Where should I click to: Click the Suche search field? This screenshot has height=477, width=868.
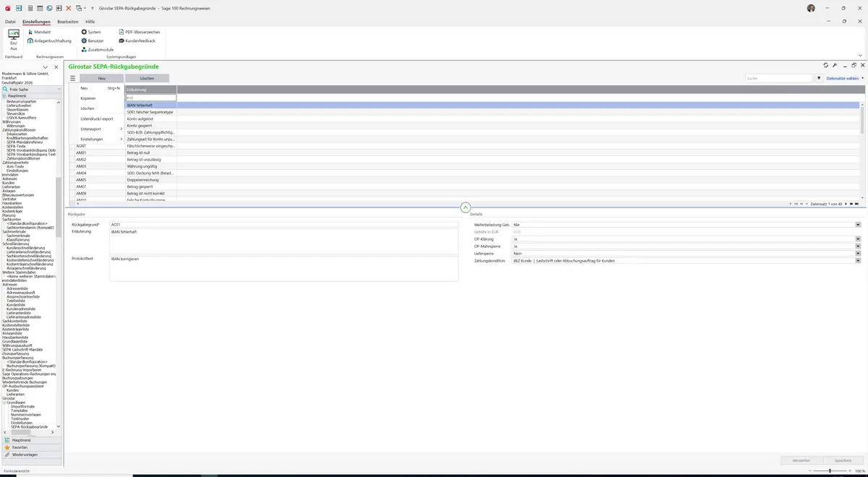[780, 78]
